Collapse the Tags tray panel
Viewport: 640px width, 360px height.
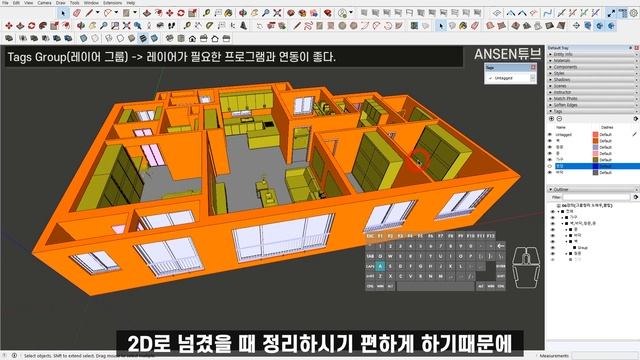[x=592, y=111]
